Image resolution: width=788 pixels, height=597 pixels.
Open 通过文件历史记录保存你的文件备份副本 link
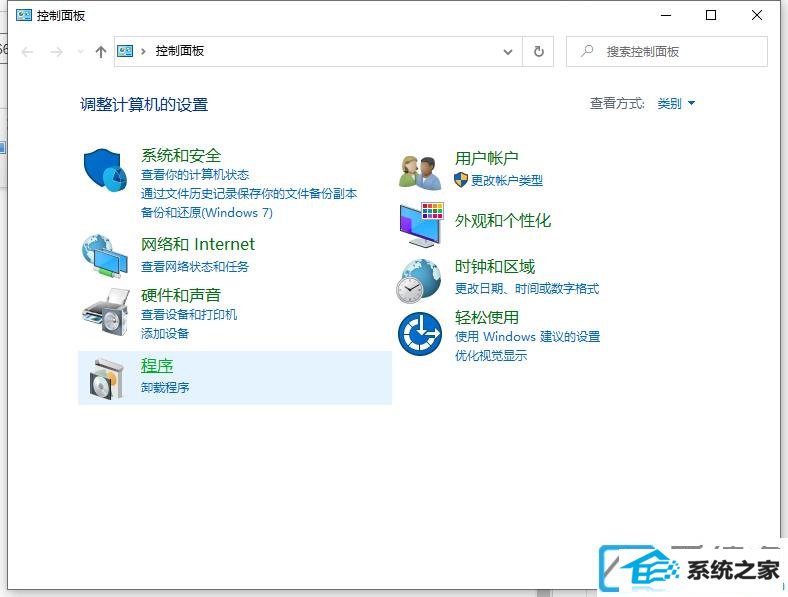[x=249, y=193]
